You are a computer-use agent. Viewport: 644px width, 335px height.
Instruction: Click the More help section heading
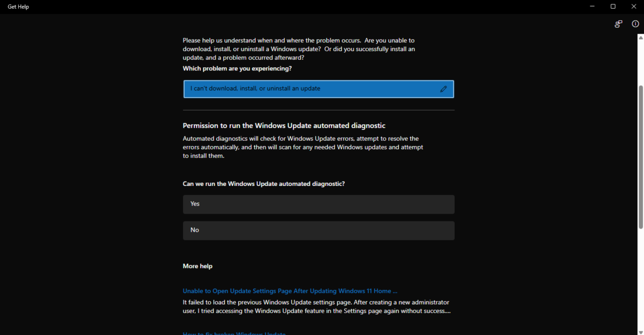tap(197, 266)
